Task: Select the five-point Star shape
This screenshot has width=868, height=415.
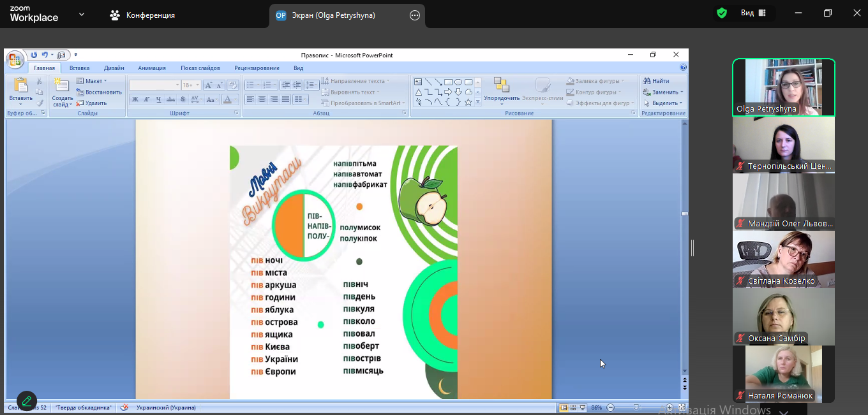Action: click(x=468, y=102)
